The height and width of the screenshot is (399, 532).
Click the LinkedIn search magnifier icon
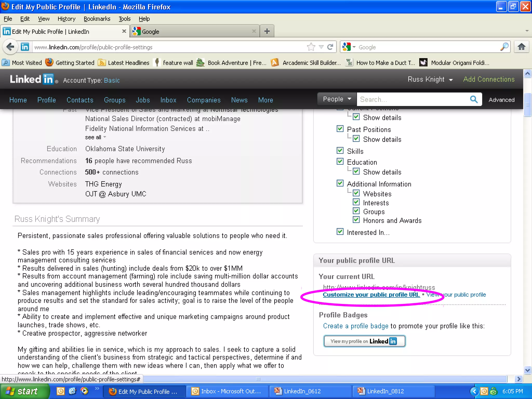pos(474,99)
